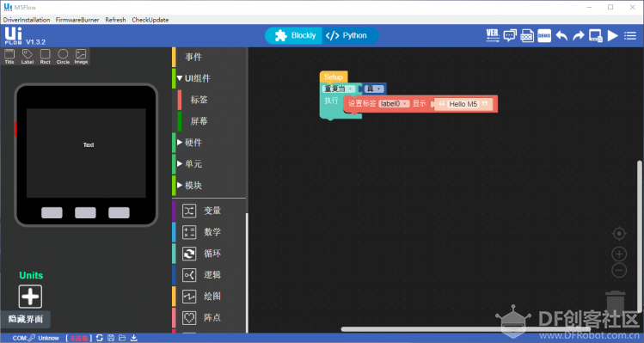Screen dimensions: 644x343
Task: Open a project with folder icon
Action: (122, 338)
